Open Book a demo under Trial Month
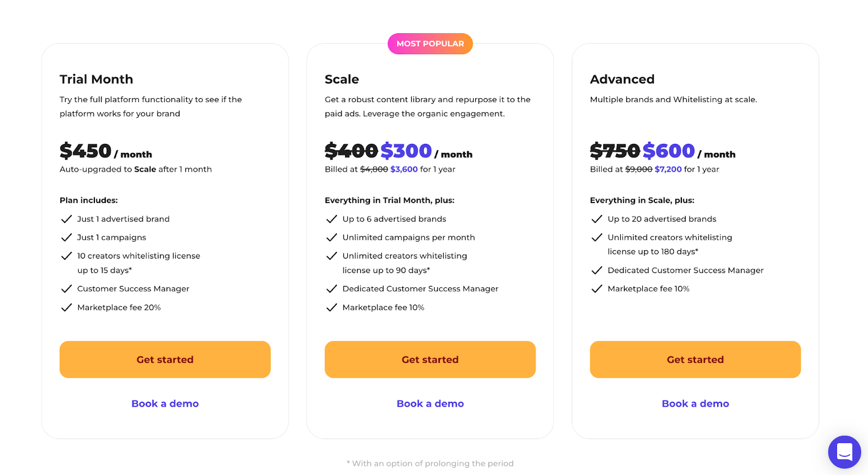868x475 pixels. pos(165,403)
